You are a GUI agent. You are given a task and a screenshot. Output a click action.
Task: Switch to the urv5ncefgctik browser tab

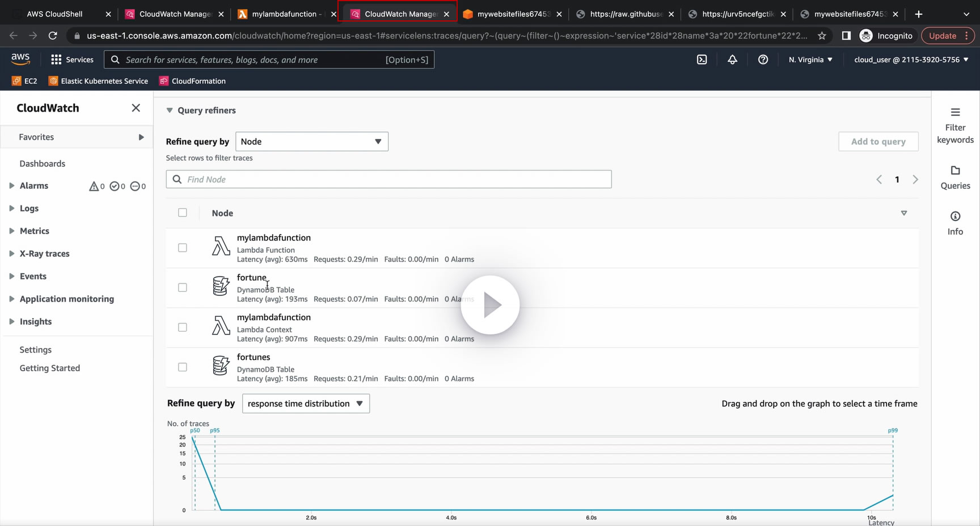pyautogui.click(x=737, y=14)
